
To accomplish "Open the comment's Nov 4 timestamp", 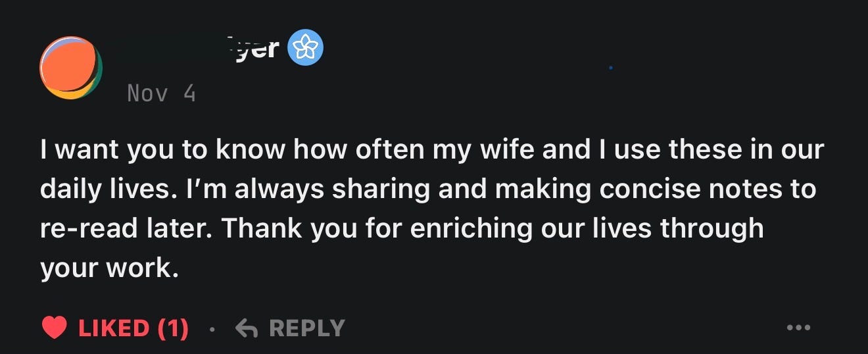I will (161, 93).
